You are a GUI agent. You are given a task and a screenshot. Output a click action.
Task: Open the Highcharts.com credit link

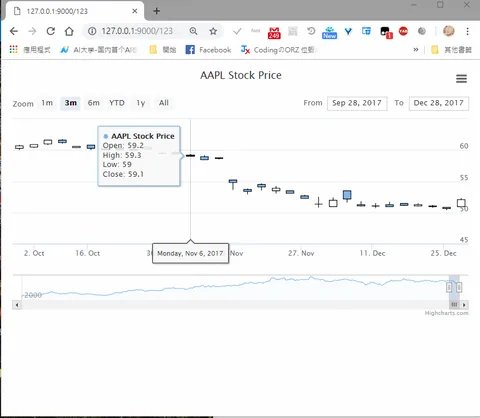(446, 313)
